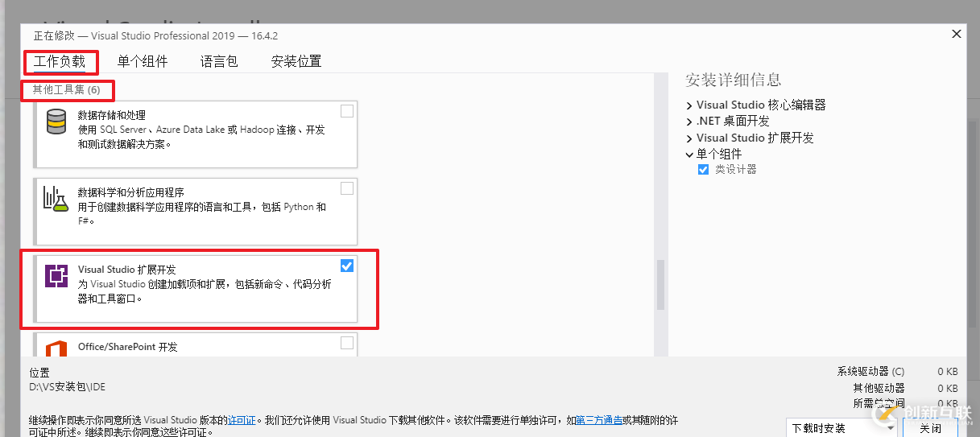
Task: Enable the 数据存储和处理 workload checkbox
Action: coord(347,111)
